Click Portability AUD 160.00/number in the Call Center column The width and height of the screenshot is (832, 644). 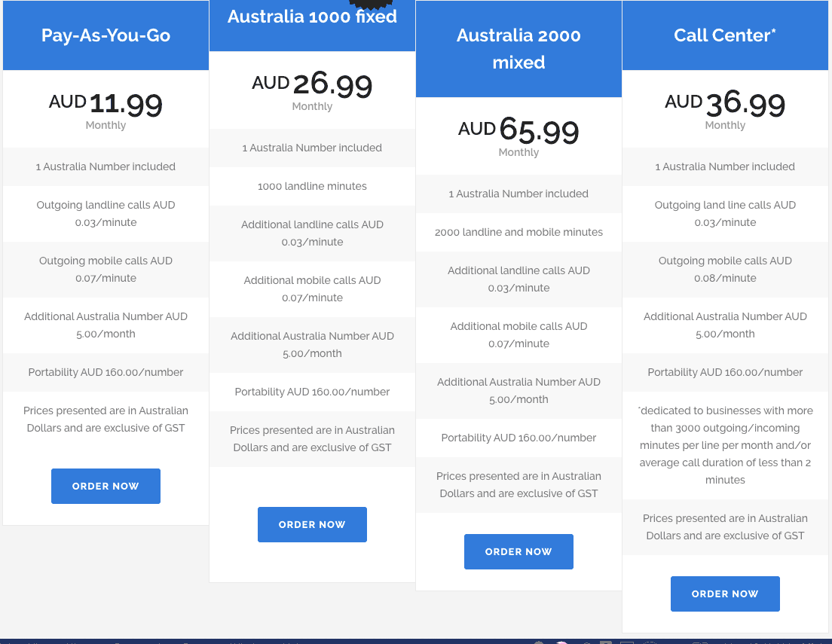pos(725,372)
